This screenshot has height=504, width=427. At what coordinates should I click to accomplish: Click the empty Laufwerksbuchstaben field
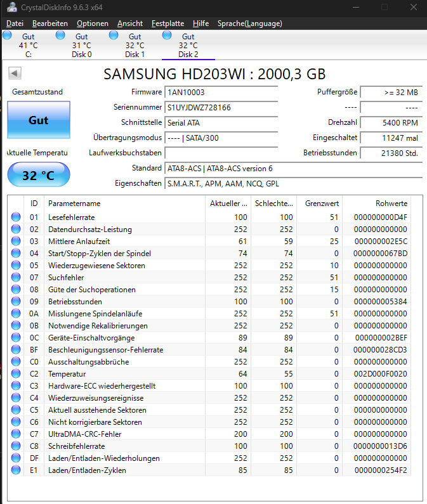[x=221, y=153]
